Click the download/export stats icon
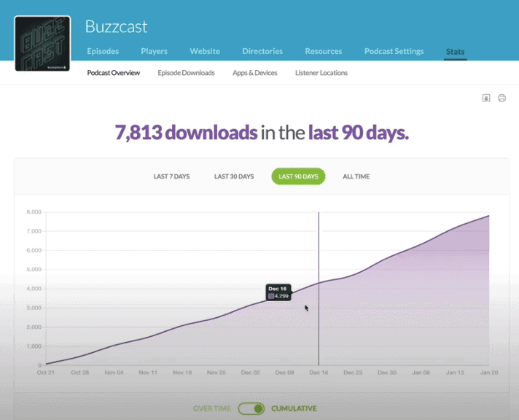This screenshot has width=519, height=420. 486,98
